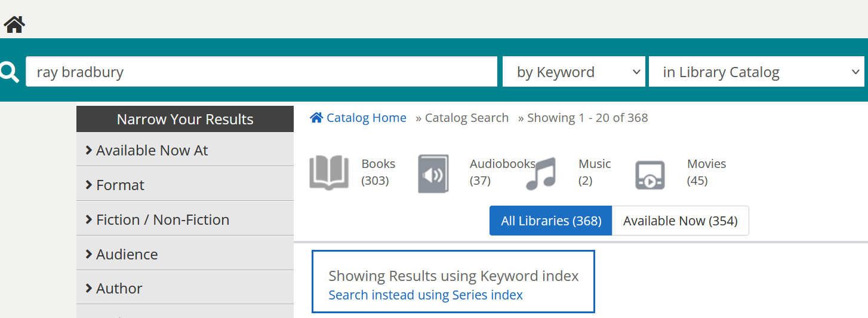
Task: Search instead using Series index
Action: tap(426, 295)
